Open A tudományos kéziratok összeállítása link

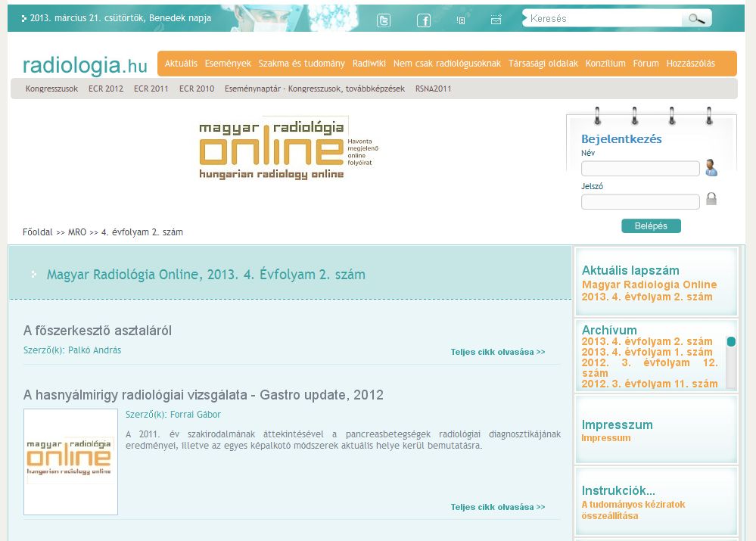[x=633, y=510]
